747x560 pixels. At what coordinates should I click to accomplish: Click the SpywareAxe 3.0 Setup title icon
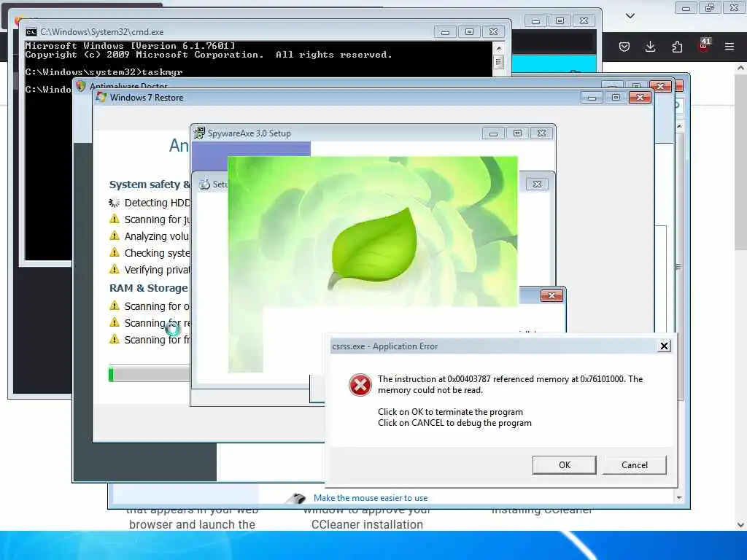[199, 133]
